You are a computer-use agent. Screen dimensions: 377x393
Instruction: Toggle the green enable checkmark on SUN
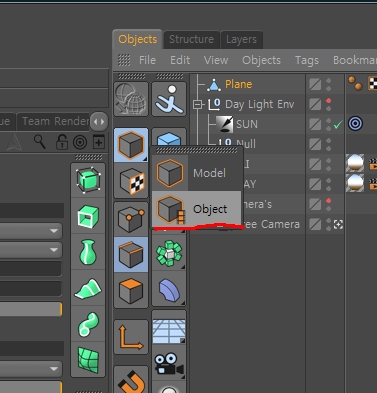pyautogui.click(x=338, y=124)
